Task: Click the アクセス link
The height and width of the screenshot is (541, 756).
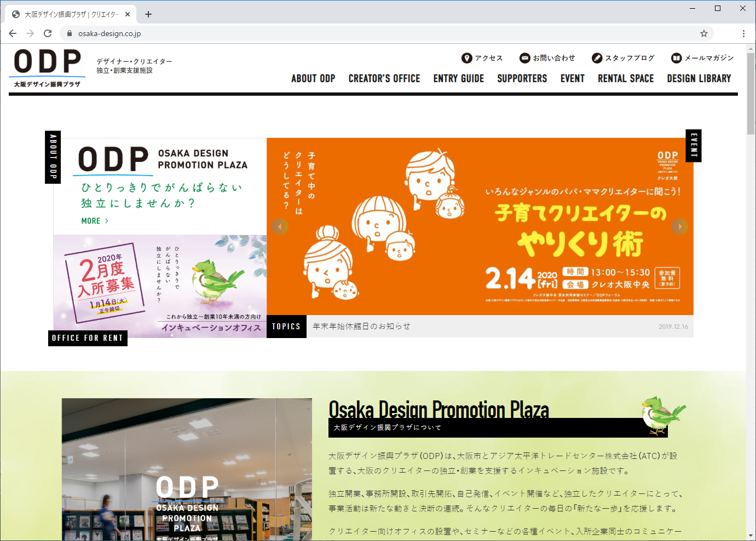Action: (488, 58)
